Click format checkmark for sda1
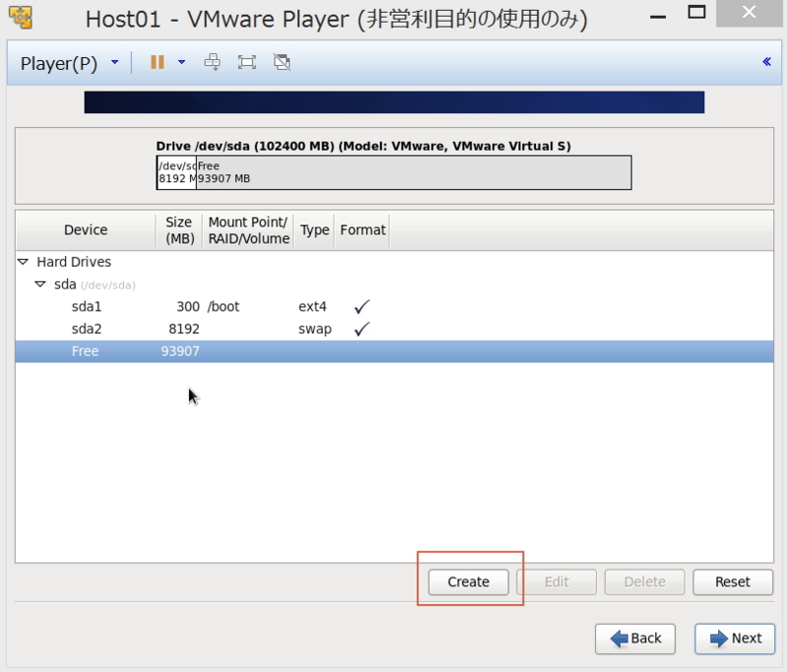787x672 pixels. tap(362, 306)
